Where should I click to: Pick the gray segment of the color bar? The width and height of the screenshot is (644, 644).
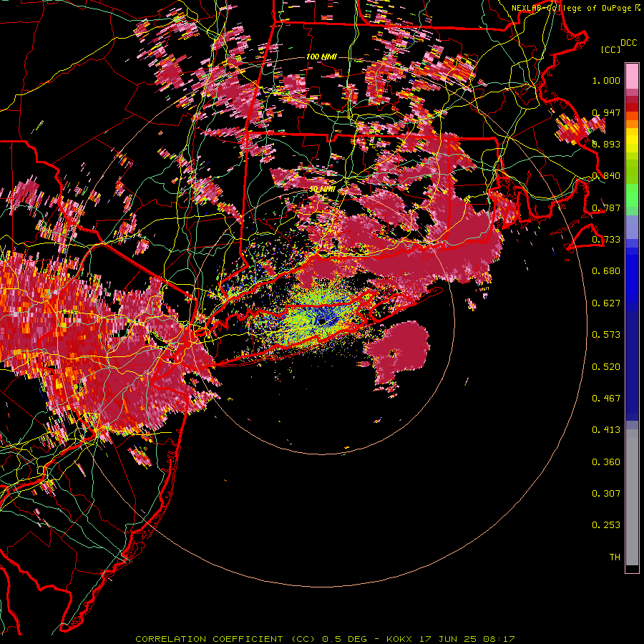[632, 497]
